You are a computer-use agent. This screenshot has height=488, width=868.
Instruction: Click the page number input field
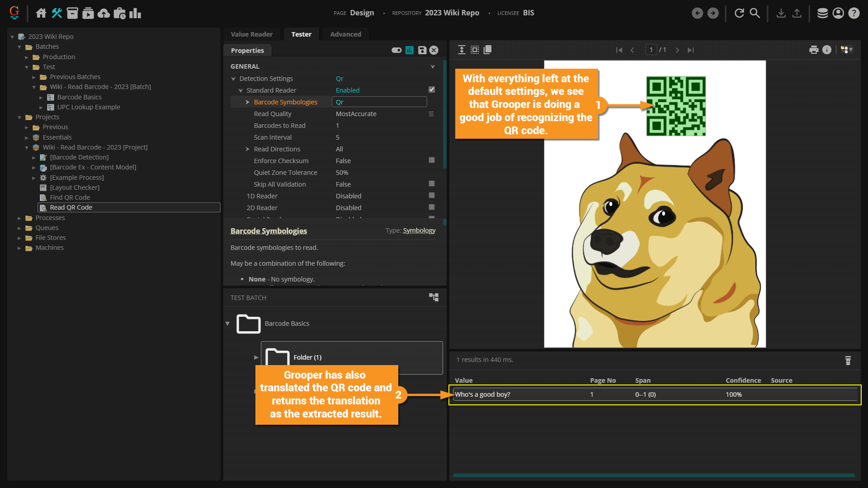[x=651, y=50]
